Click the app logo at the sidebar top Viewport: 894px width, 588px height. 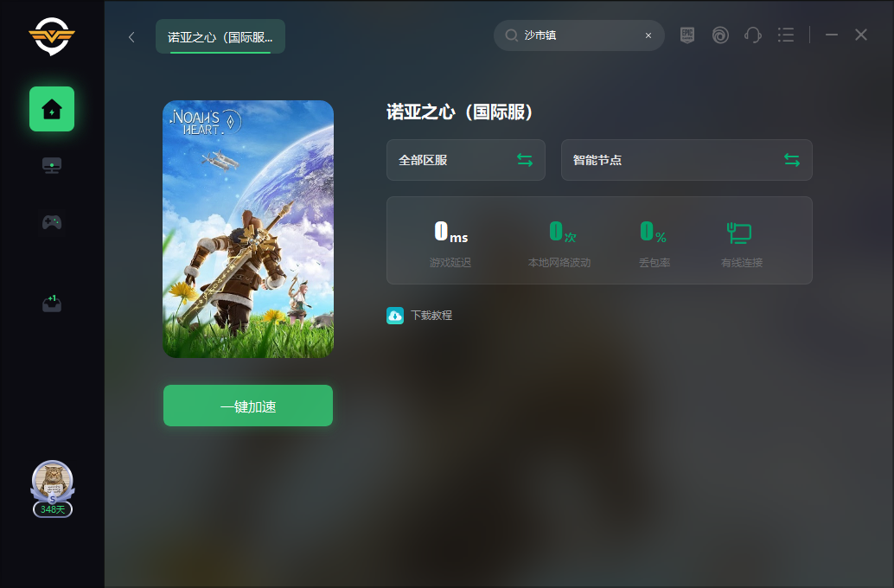point(52,36)
